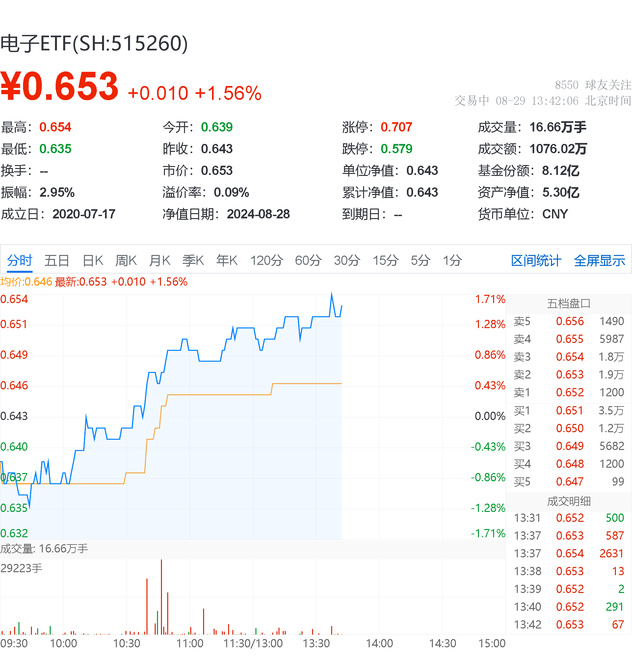Click the ¥0.653 current price
Image resolution: width=632 pixels, height=672 pixels.
60,86
